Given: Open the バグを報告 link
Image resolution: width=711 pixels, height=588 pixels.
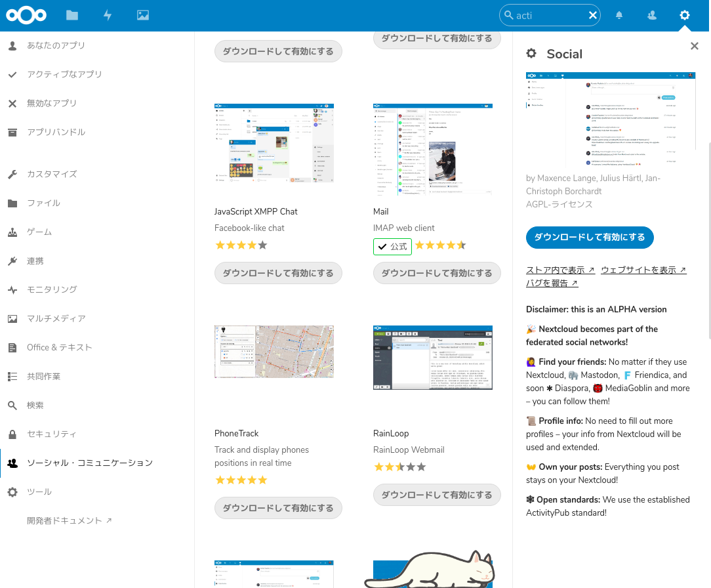Looking at the screenshot, I should point(552,283).
